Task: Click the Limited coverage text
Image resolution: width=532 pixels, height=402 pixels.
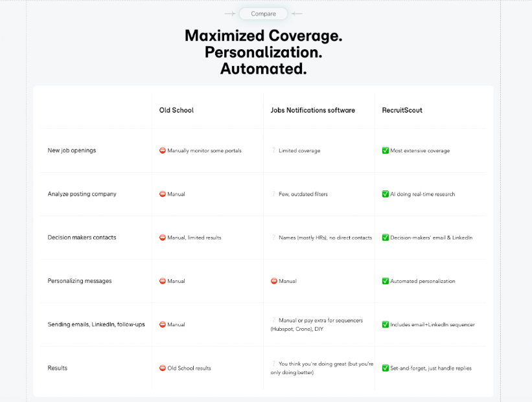Action: coord(299,150)
